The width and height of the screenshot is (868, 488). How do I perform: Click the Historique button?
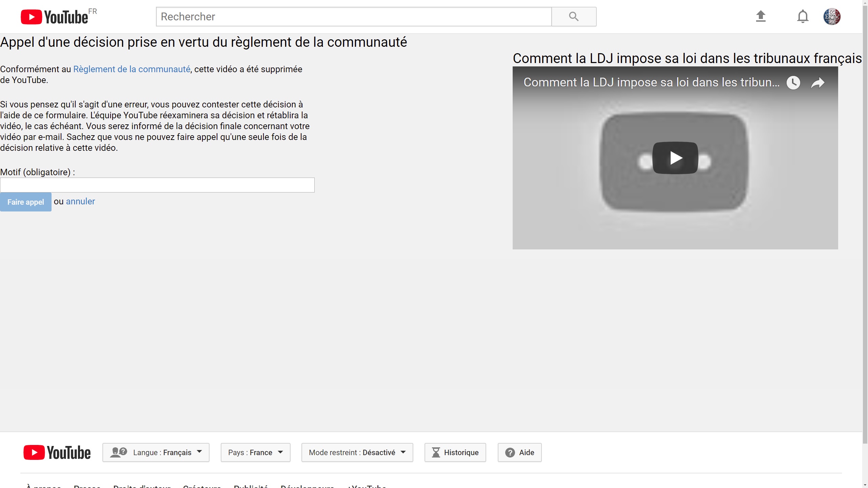455,452
